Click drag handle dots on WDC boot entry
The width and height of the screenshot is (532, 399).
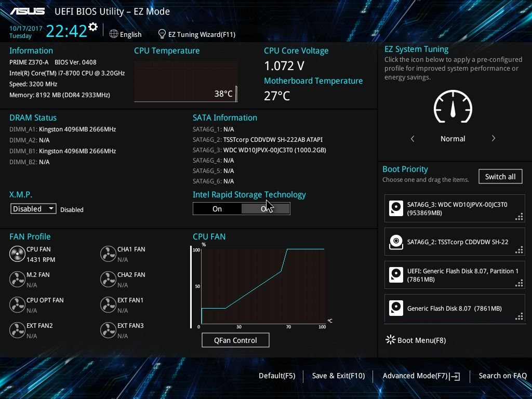tap(519, 217)
